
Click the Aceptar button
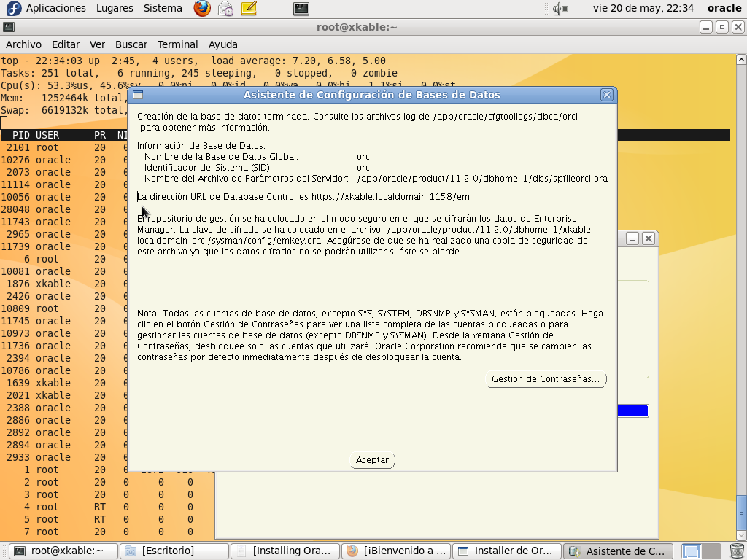(x=372, y=460)
